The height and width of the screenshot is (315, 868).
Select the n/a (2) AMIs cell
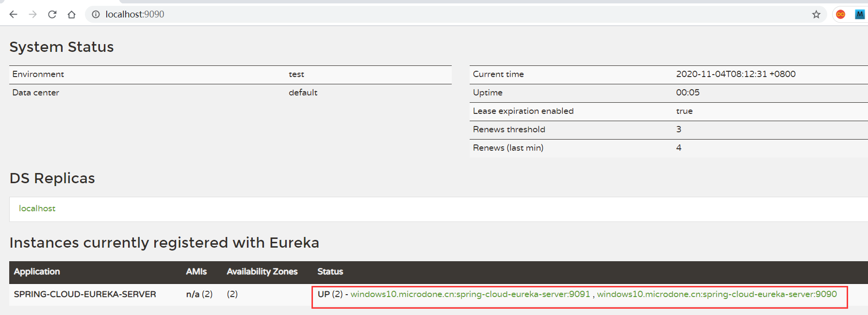pyautogui.click(x=199, y=294)
